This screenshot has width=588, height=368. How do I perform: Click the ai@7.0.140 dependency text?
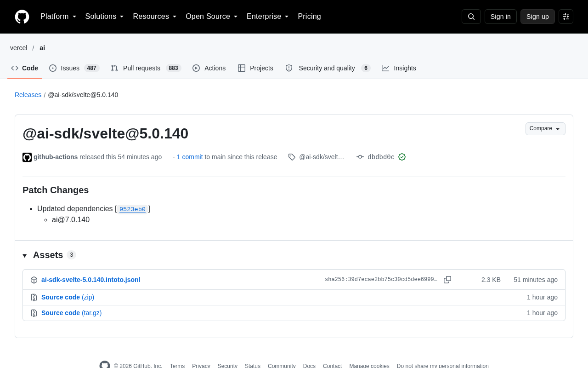[x=71, y=220]
